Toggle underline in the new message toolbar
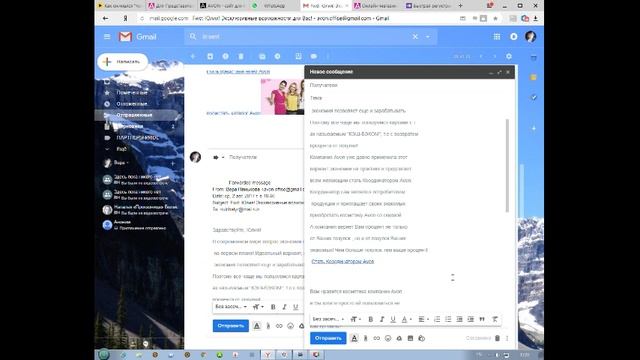The height and width of the screenshot is (360, 640). pos(393,319)
